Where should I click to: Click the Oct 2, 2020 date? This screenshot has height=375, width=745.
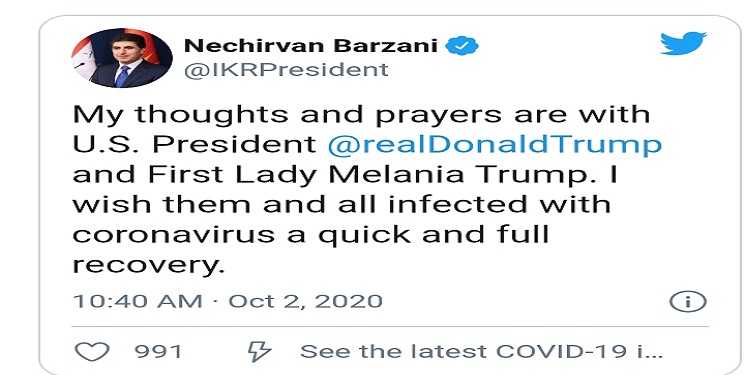tap(306, 302)
